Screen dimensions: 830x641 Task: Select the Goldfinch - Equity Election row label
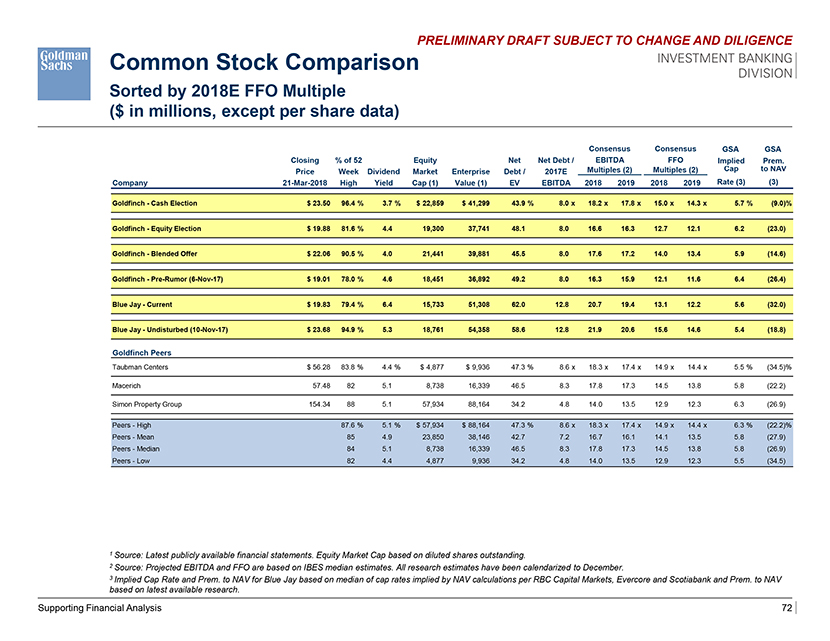(157, 228)
